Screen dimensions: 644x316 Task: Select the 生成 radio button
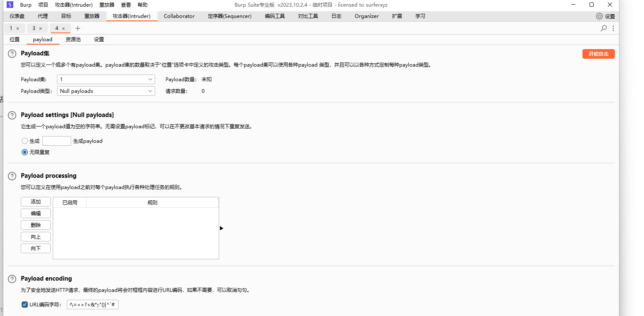tap(25, 141)
